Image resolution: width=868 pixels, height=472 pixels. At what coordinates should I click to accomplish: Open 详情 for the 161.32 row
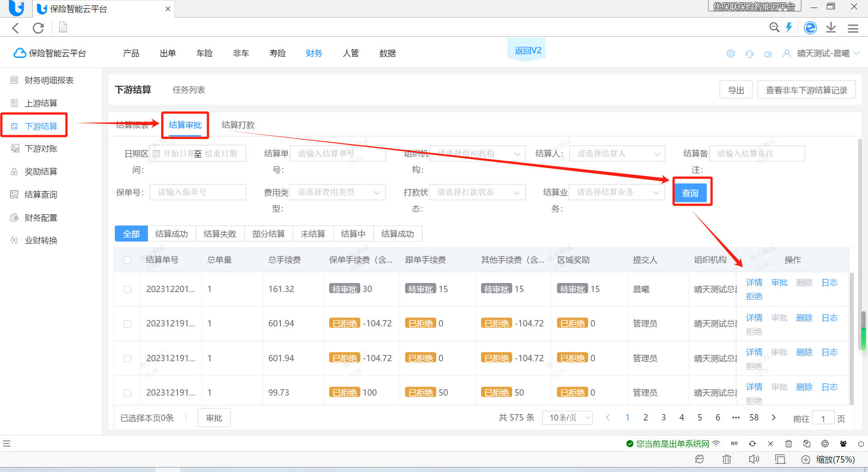pyautogui.click(x=754, y=283)
